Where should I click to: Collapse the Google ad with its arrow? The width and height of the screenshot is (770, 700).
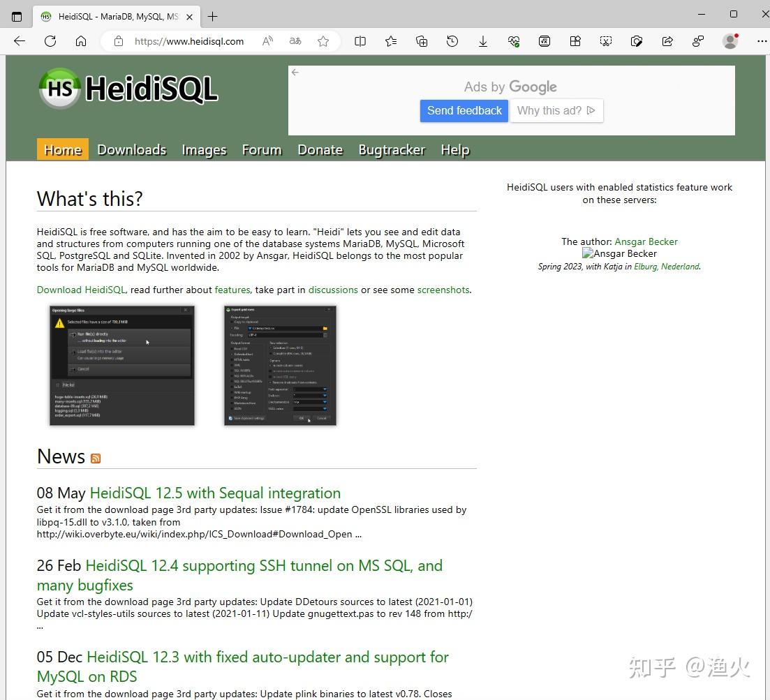pyautogui.click(x=294, y=72)
